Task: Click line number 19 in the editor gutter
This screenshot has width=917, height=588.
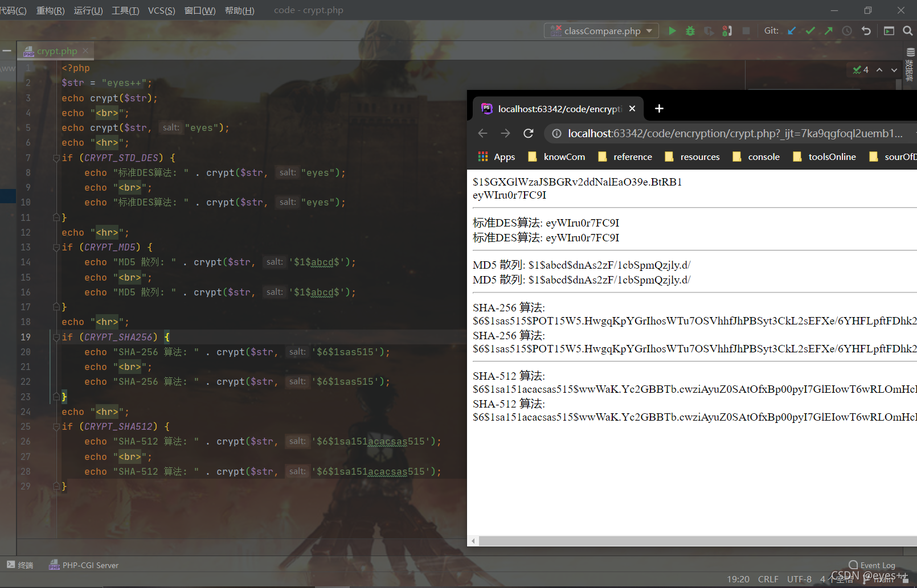Action: [x=26, y=337]
